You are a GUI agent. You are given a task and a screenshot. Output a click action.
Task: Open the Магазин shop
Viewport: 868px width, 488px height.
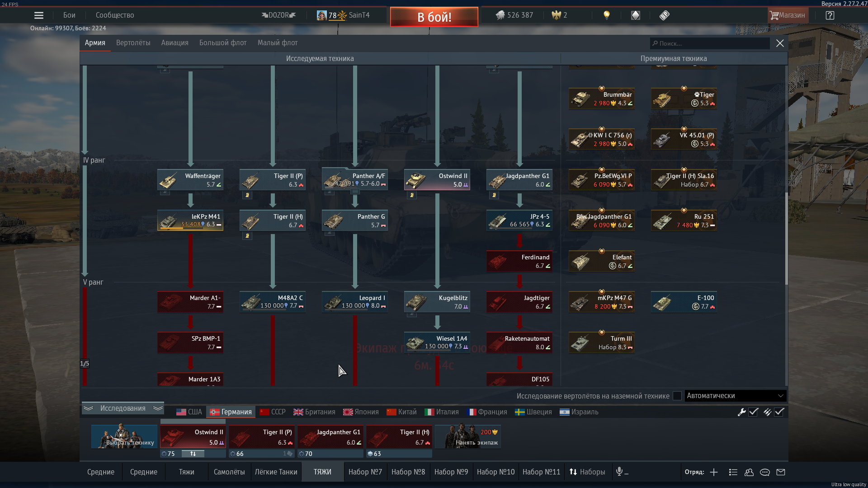tap(788, 15)
